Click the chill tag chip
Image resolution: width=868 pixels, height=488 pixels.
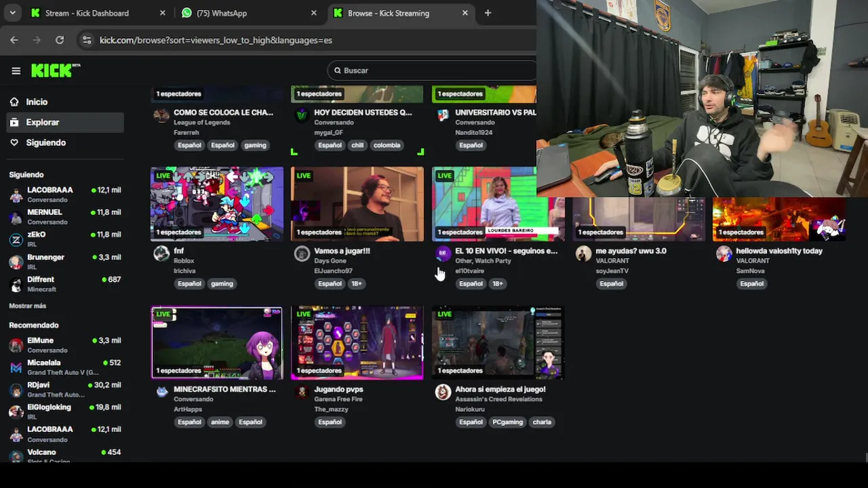[x=357, y=145]
